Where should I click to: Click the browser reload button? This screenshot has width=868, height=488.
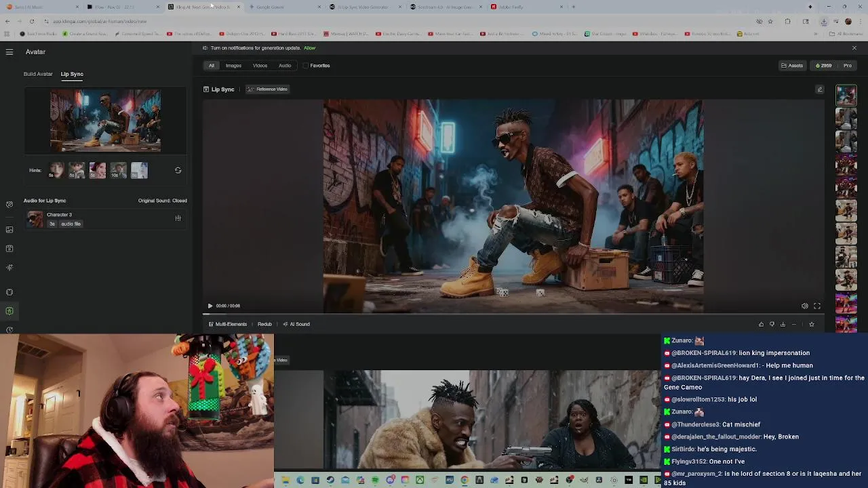[x=31, y=21]
